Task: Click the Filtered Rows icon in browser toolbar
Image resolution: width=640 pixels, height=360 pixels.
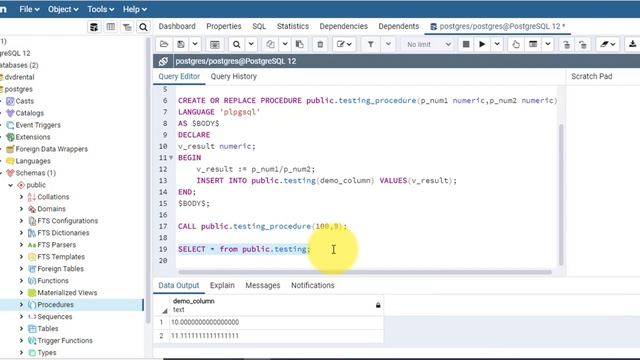Action: pos(127,27)
